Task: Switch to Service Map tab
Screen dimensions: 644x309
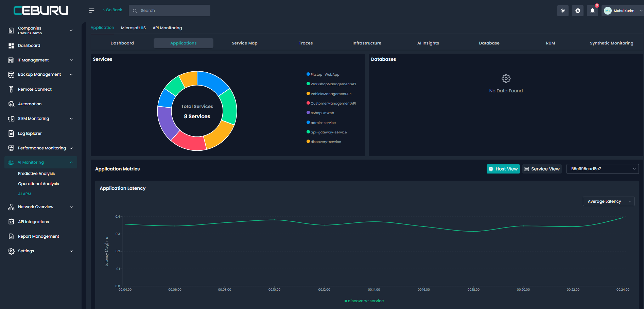Action: click(x=245, y=43)
